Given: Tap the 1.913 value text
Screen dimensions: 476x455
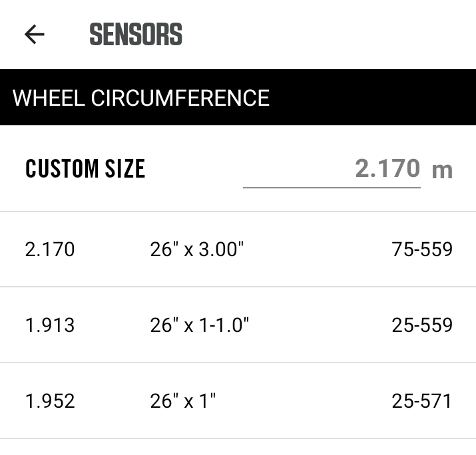Looking at the screenshot, I should [x=50, y=325].
